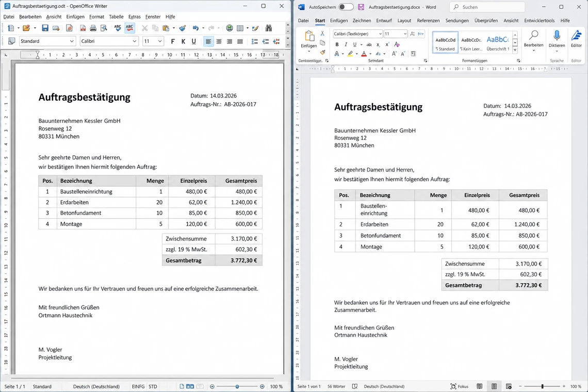Open Format menu in OpenOffice Writer
The height and width of the screenshot is (392, 588).
pyautogui.click(x=97, y=17)
